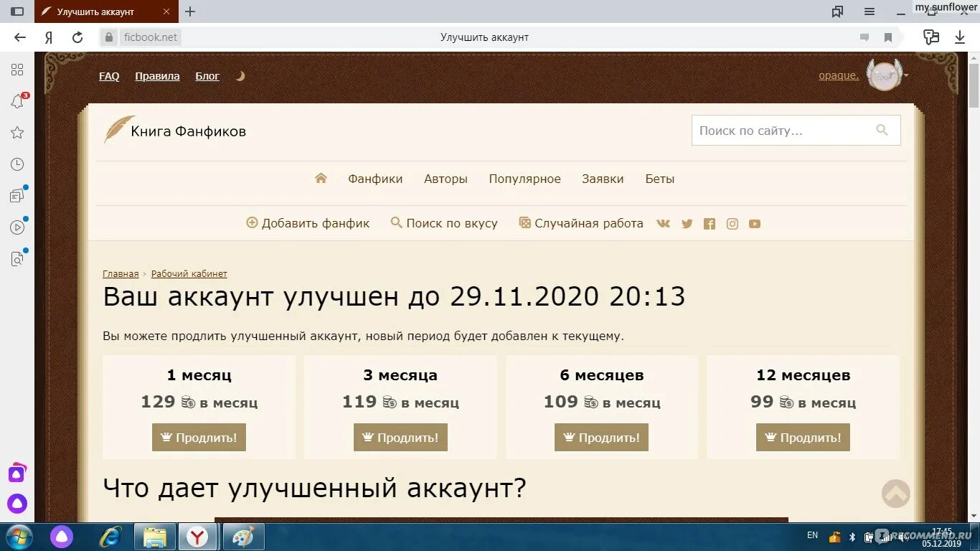Open the Блог link
This screenshot has height=551, width=980.
[207, 76]
